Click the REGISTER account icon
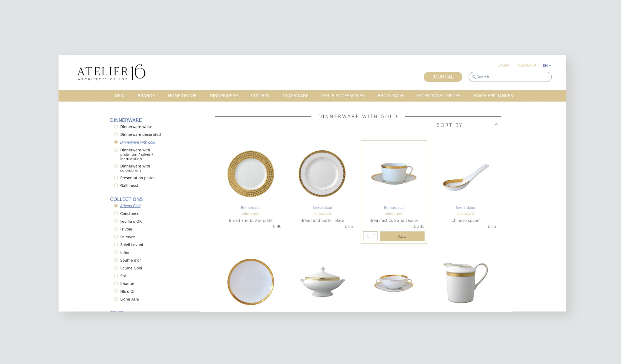 click(x=527, y=65)
